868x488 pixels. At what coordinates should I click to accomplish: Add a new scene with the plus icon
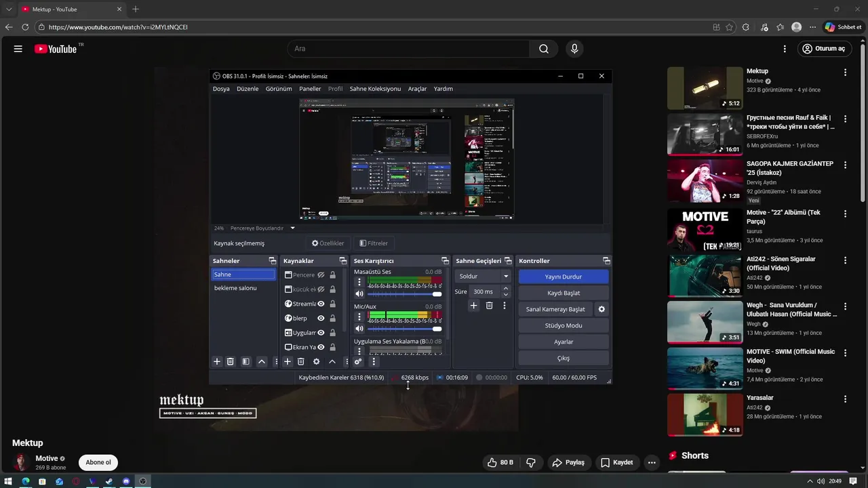(x=217, y=362)
